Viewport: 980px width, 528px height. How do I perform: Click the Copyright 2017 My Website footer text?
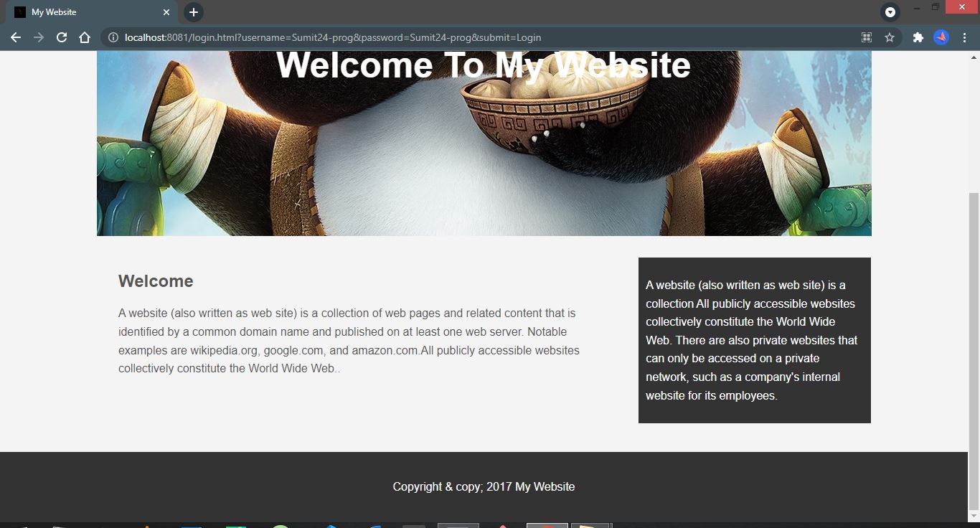pos(484,486)
